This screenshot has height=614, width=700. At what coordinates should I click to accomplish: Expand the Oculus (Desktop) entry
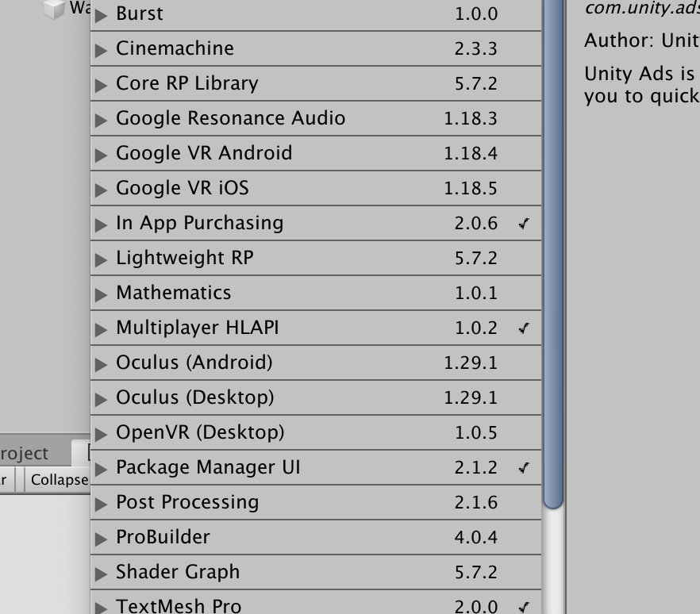point(102,398)
